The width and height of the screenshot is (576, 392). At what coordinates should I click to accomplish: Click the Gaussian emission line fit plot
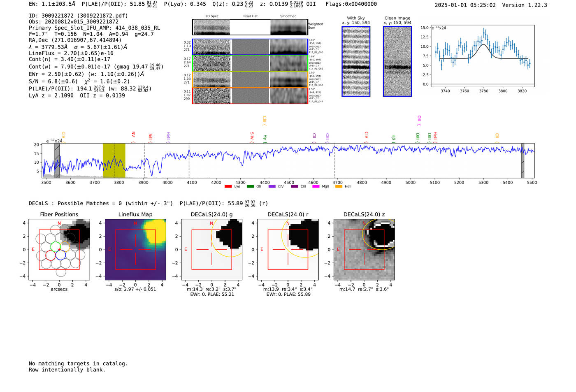(482, 56)
